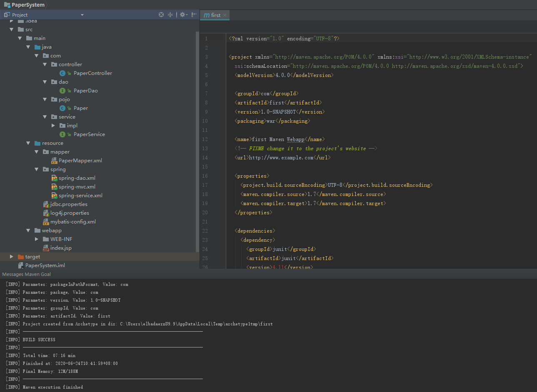
Task: Click the spring-dao.xml file icon
Action: [54, 178]
